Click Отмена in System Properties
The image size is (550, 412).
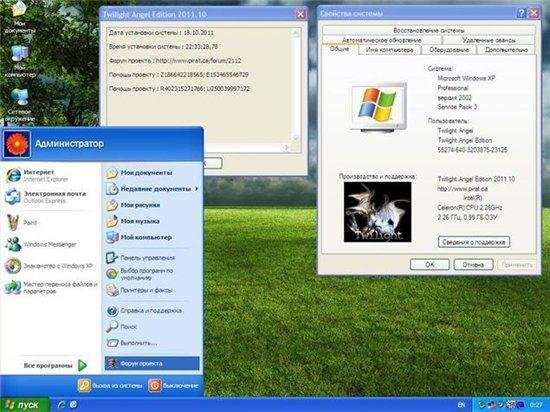point(473,264)
